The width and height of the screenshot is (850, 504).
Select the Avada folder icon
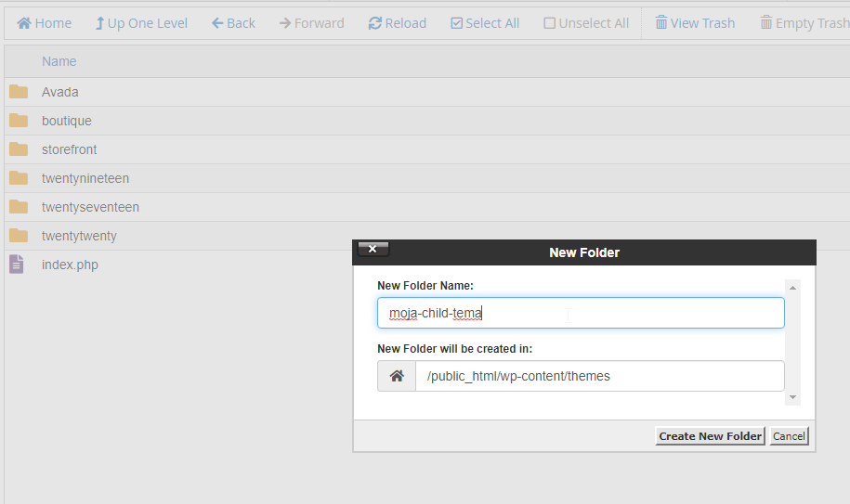click(x=19, y=92)
